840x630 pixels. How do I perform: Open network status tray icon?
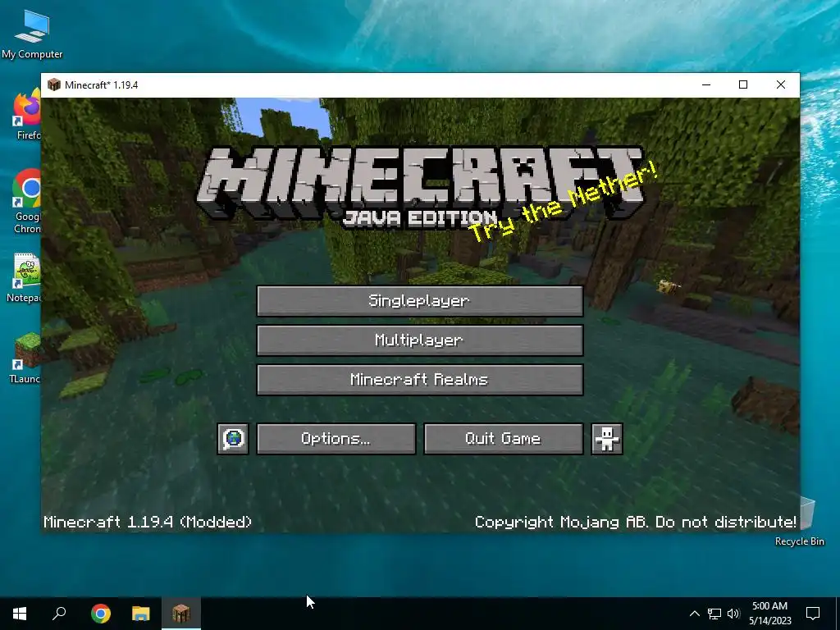(714, 614)
